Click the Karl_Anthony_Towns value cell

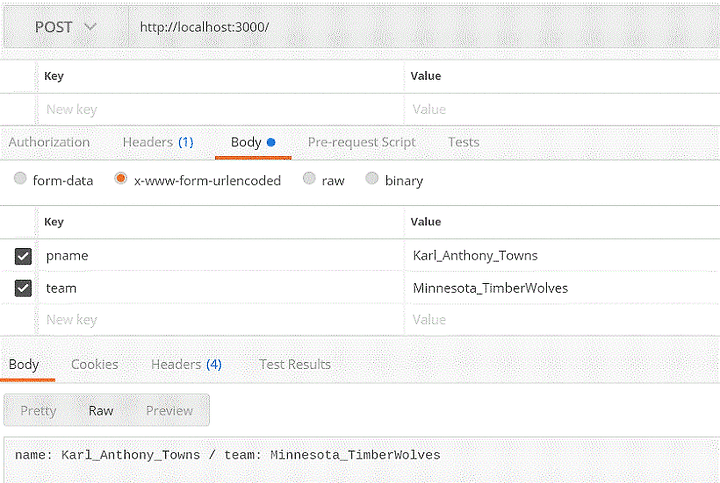[562, 255]
